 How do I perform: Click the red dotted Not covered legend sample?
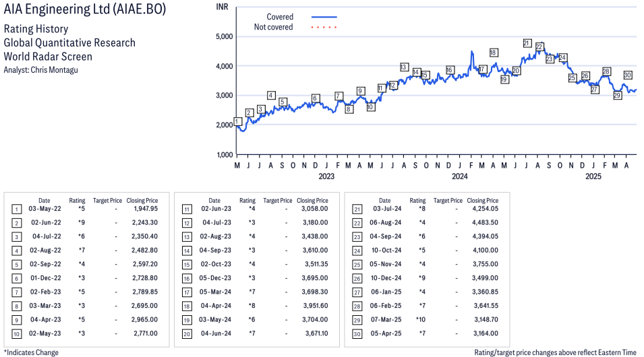point(324,28)
